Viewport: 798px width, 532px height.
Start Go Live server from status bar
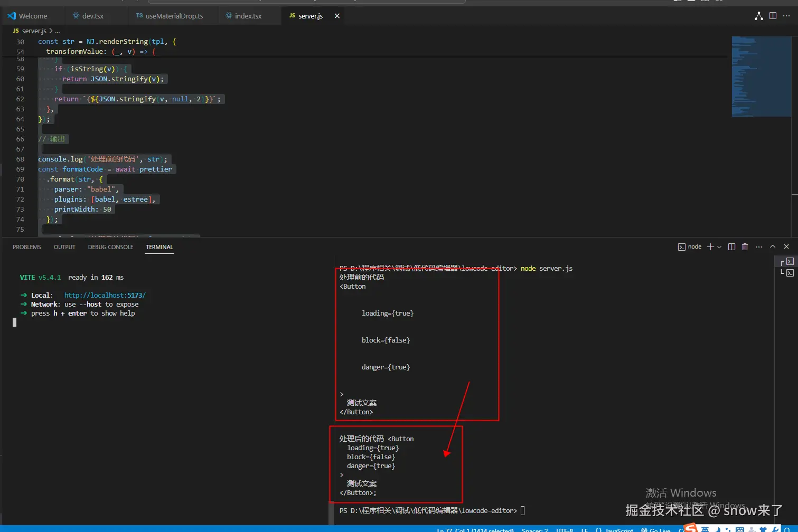[656, 530]
